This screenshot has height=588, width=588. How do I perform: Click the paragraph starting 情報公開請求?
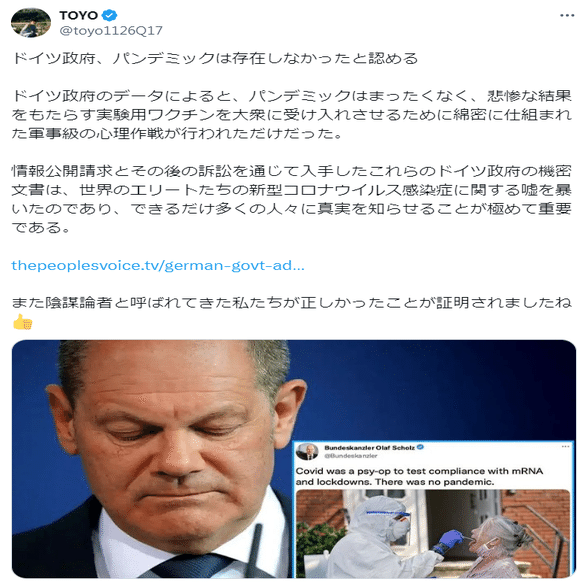(x=292, y=199)
